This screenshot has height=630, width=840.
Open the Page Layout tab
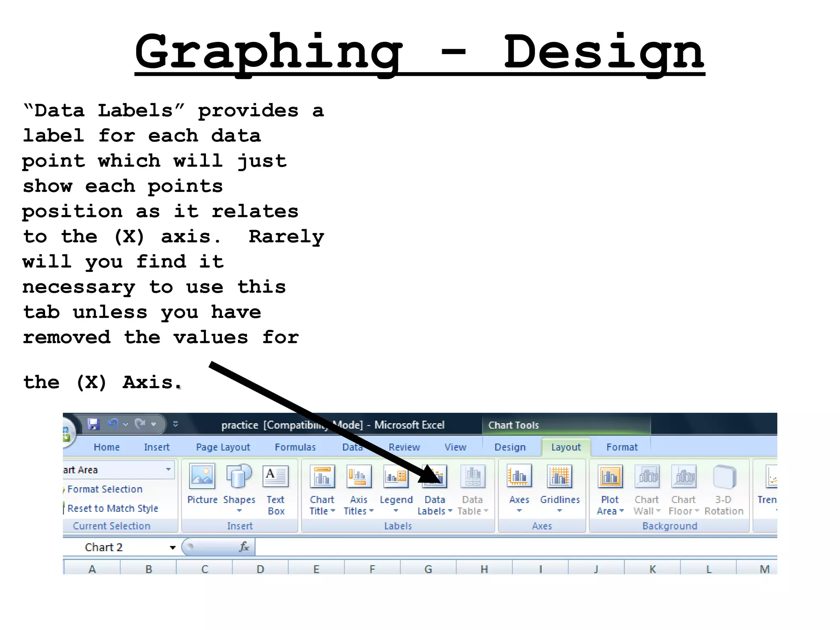point(223,447)
